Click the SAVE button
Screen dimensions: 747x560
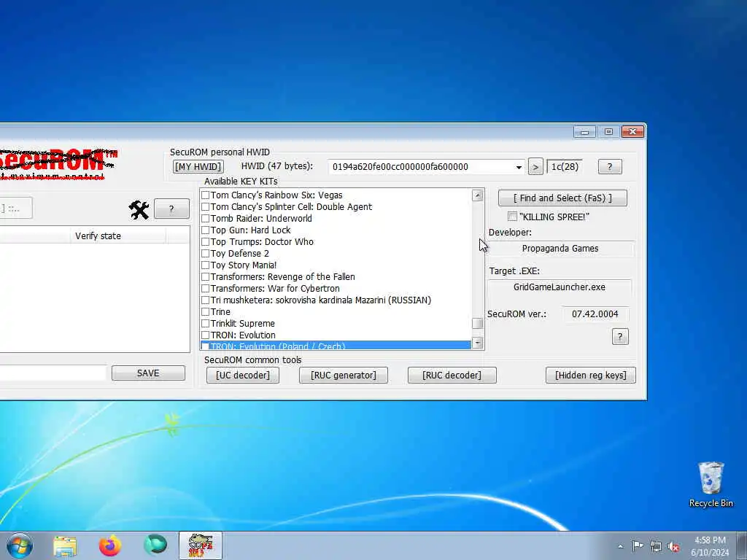[148, 373]
